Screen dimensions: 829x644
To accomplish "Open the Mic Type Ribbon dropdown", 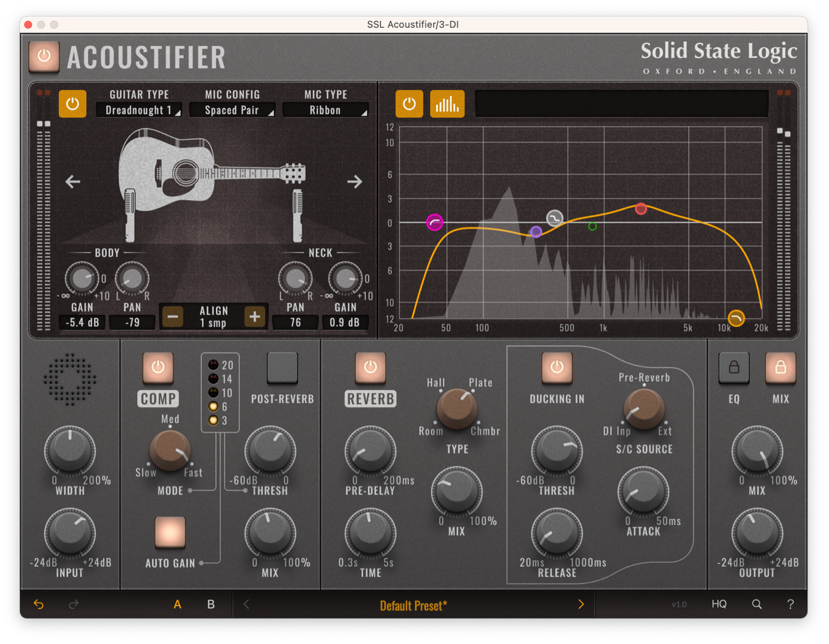I will pos(325,110).
